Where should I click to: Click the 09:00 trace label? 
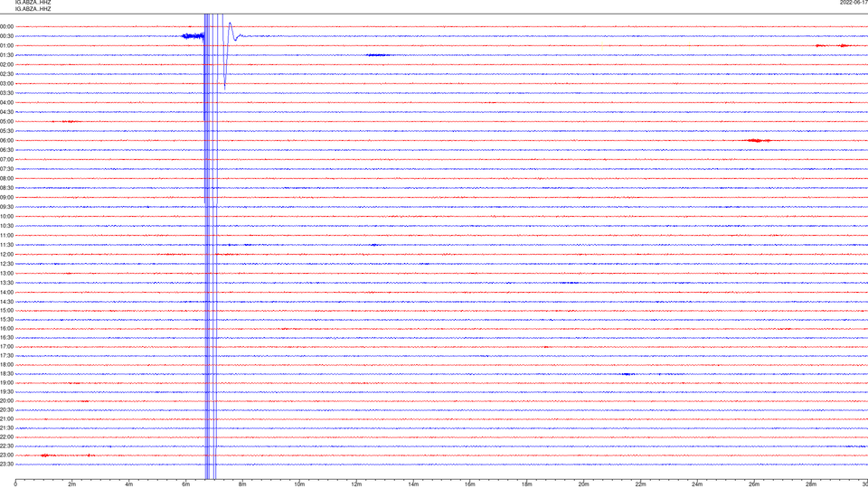tap(6, 197)
